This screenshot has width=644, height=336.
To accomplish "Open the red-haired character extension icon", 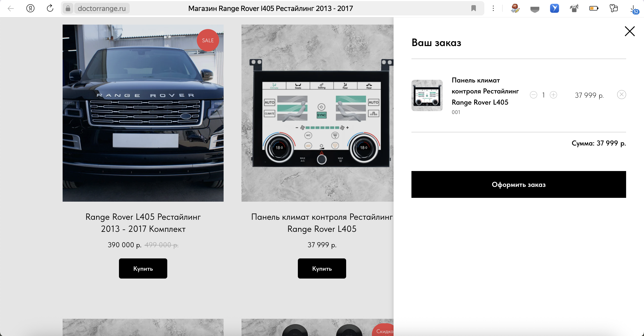I will pyautogui.click(x=515, y=8).
